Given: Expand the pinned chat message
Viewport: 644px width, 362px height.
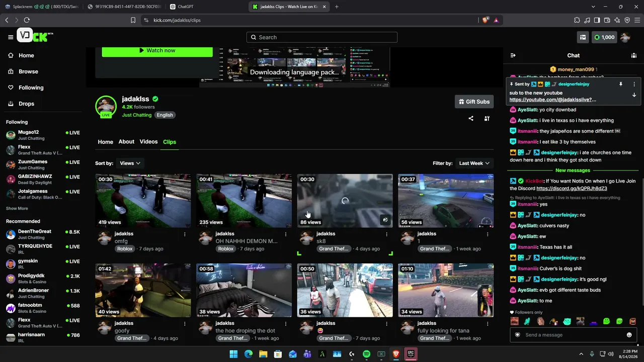Looking at the screenshot, I should tap(634, 95).
